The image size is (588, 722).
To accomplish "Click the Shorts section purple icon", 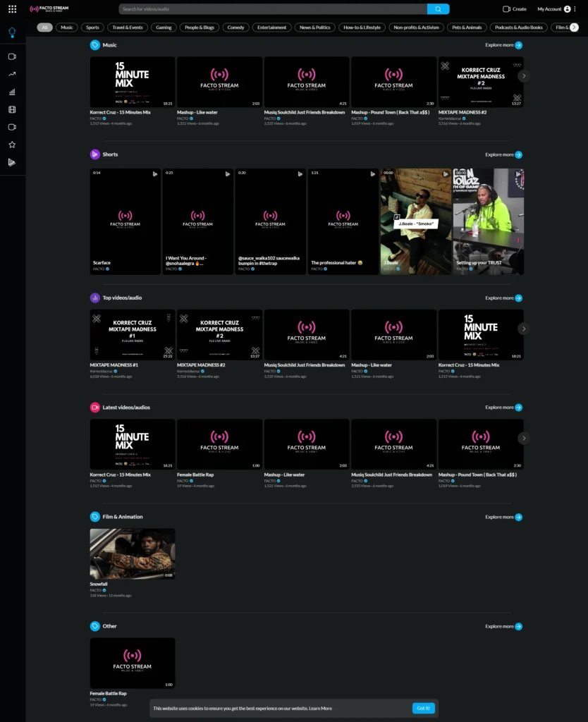I will (95, 154).
